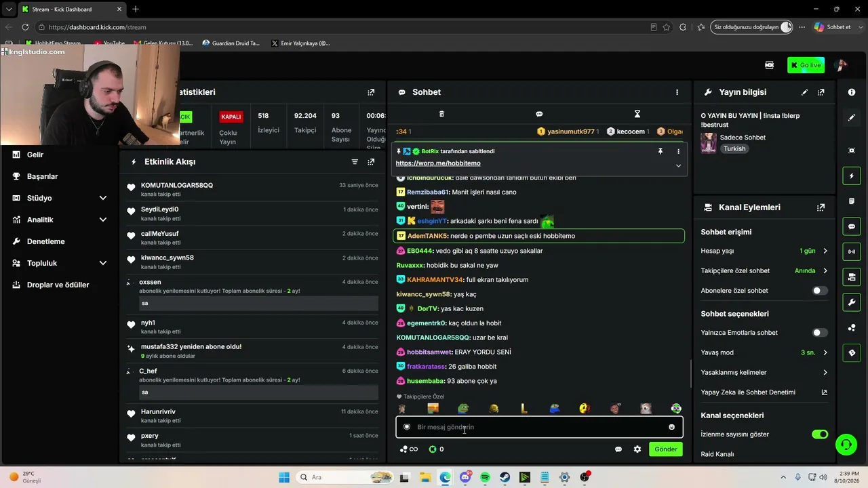Image resolution: width=868 pixels, height=488 pixels.
Task: Click the pencil icon in the right rail
Action: click(852, 118)
